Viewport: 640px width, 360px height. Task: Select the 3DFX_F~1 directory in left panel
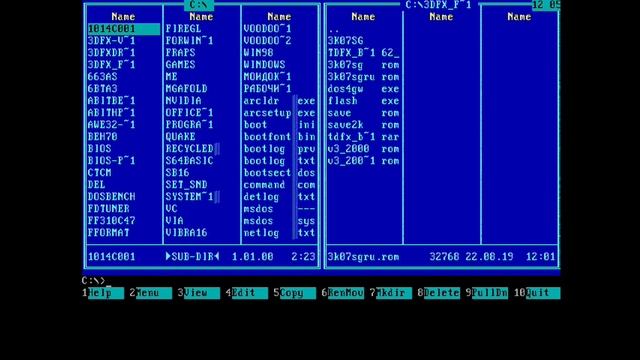click(x=111, y=64)
